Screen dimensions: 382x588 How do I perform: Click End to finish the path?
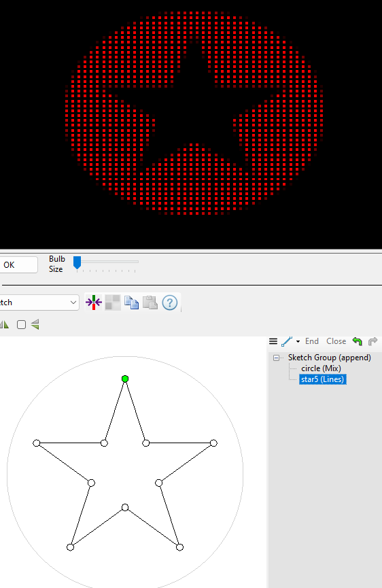coord(312,341)
